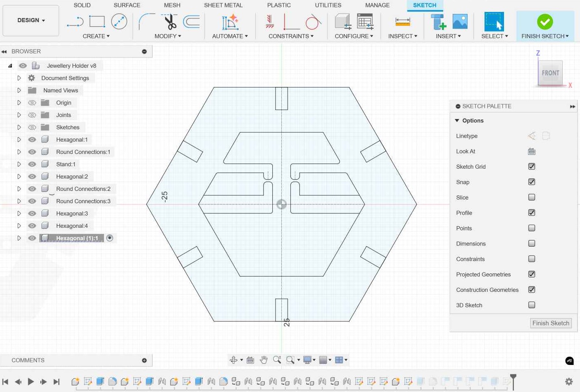This screenshot has width=580, height=392.
Task: Toggle the Profile checkbox
Action: [x=532, y=213]
